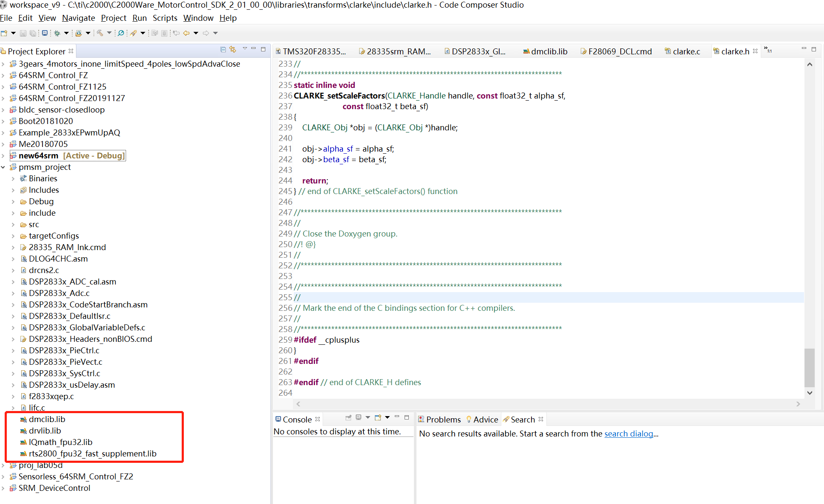The height and width of the screenshot is (504, 824).
Task: Open the search dialog link
Action: point(629,434)
